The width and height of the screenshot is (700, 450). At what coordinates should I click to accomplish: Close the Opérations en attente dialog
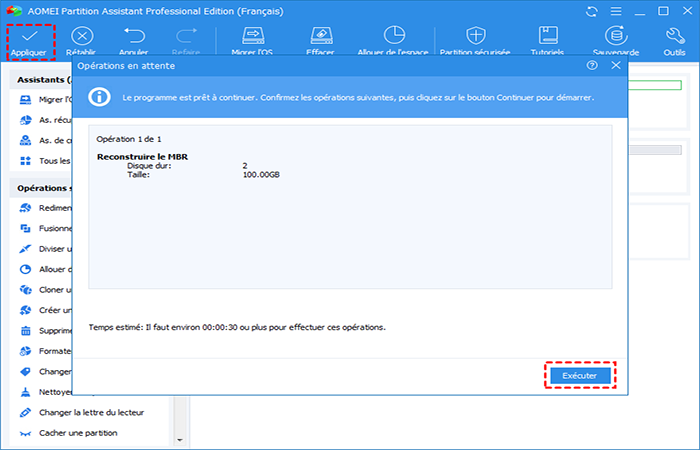pos(614,65)
